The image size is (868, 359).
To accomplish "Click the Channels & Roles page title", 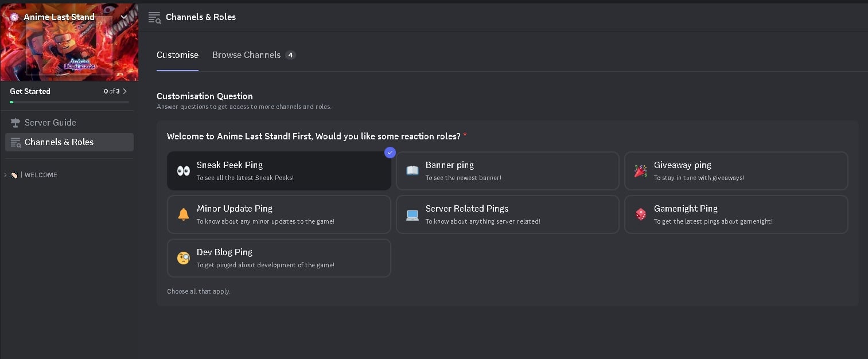I will [x=201, y=17].
